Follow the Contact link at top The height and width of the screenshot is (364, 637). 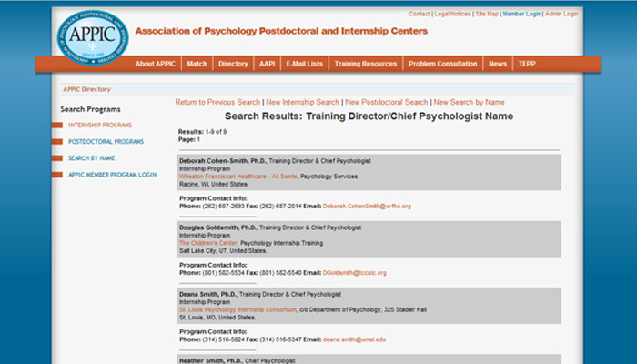tap(420, 14)
